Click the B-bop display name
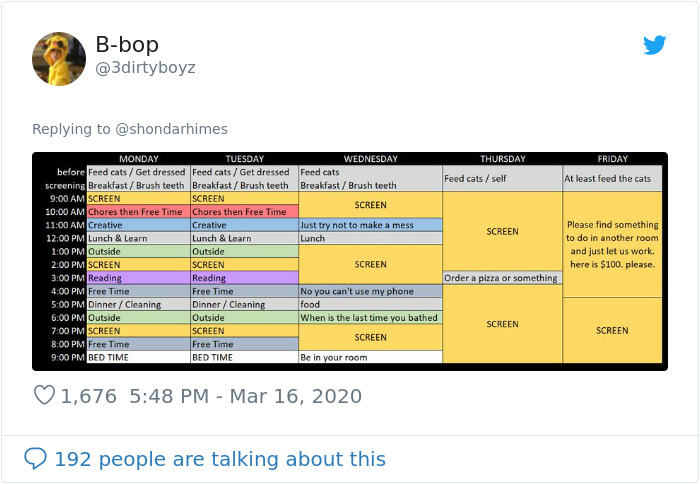Viewport: 700px width, 484px height. 127,45
